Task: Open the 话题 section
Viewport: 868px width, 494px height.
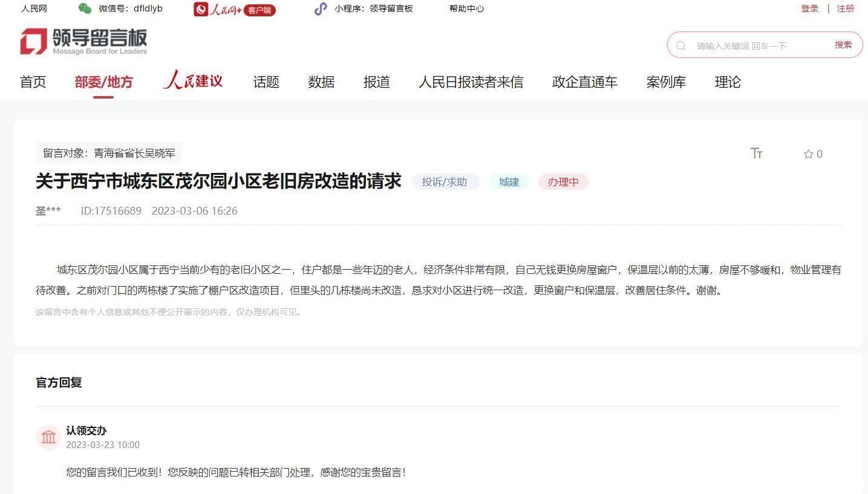Action: pyautogui.click(x=266, y=82)
